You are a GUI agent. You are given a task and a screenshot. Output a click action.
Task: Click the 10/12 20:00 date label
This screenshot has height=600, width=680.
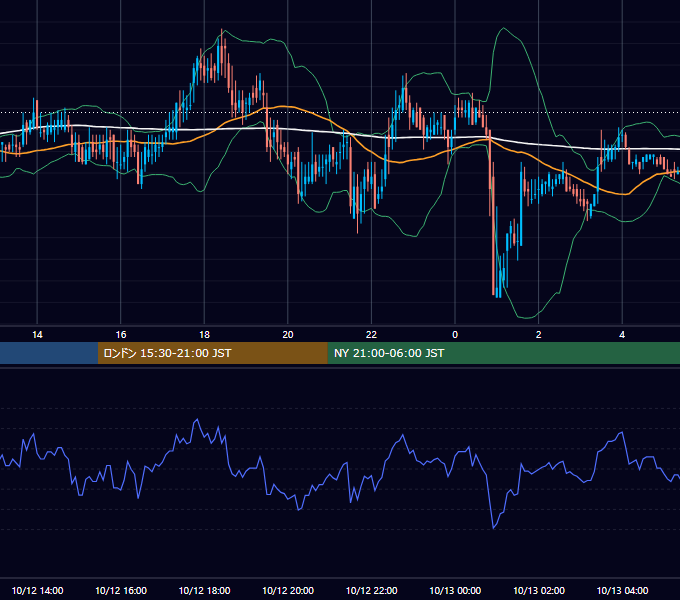288,590
